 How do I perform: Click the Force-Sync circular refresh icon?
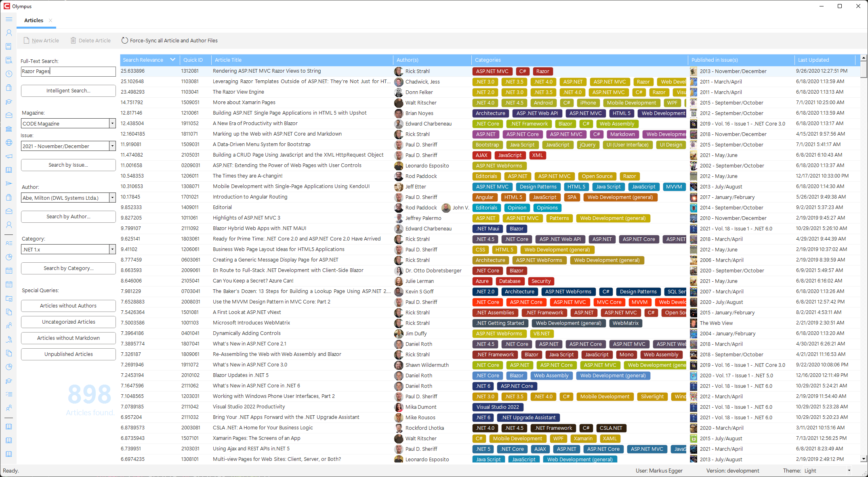tap(125, 40)
